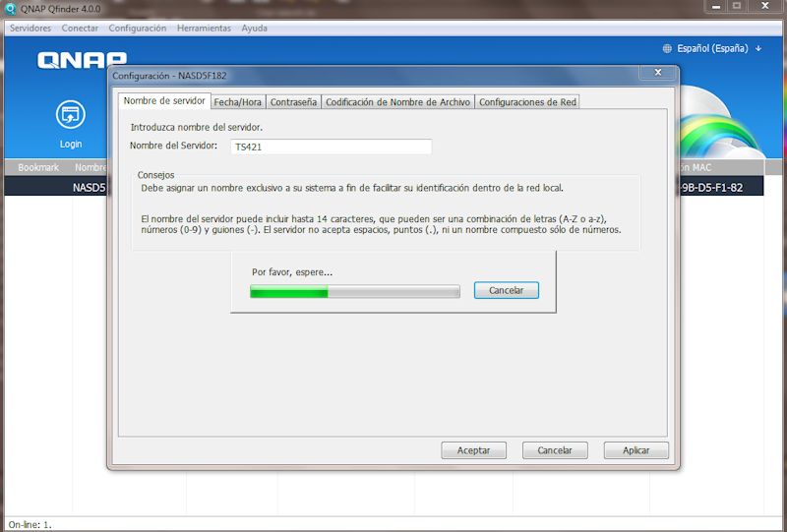Click the Nombre del Servidor input field
The width and height of the screenshot is (787, 532).
[331, 147]
